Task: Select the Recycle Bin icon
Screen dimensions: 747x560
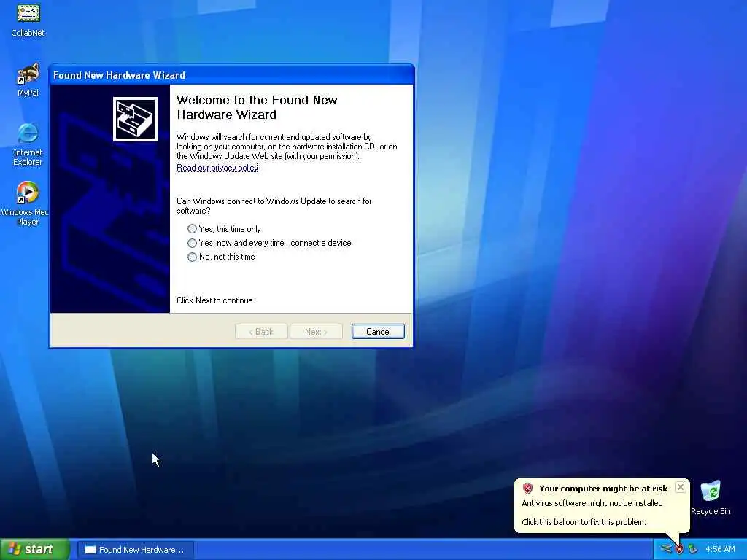Action: 711,498
